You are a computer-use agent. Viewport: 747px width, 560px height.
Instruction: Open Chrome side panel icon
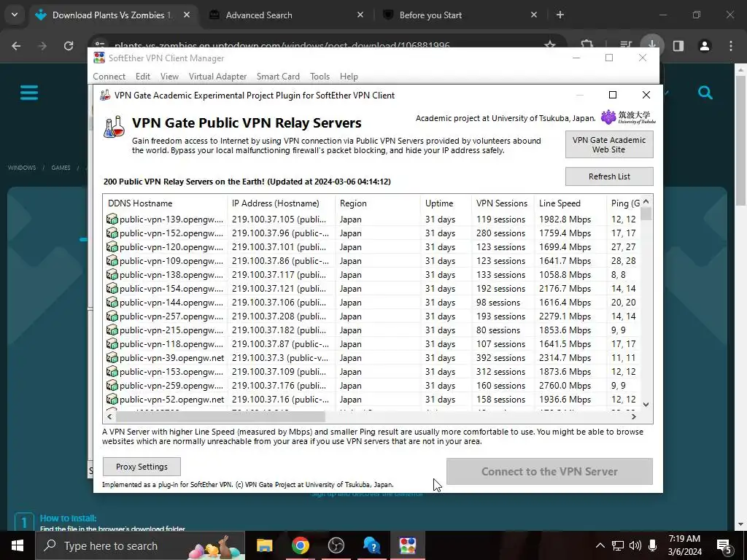[x=678, y=46]
